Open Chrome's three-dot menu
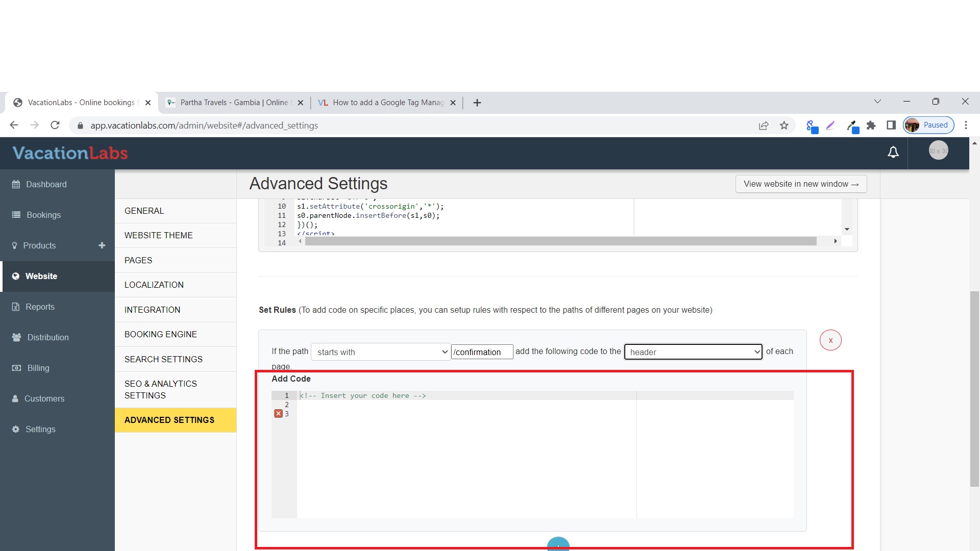This screenshot has width=980, height=551. click(966, 126)
